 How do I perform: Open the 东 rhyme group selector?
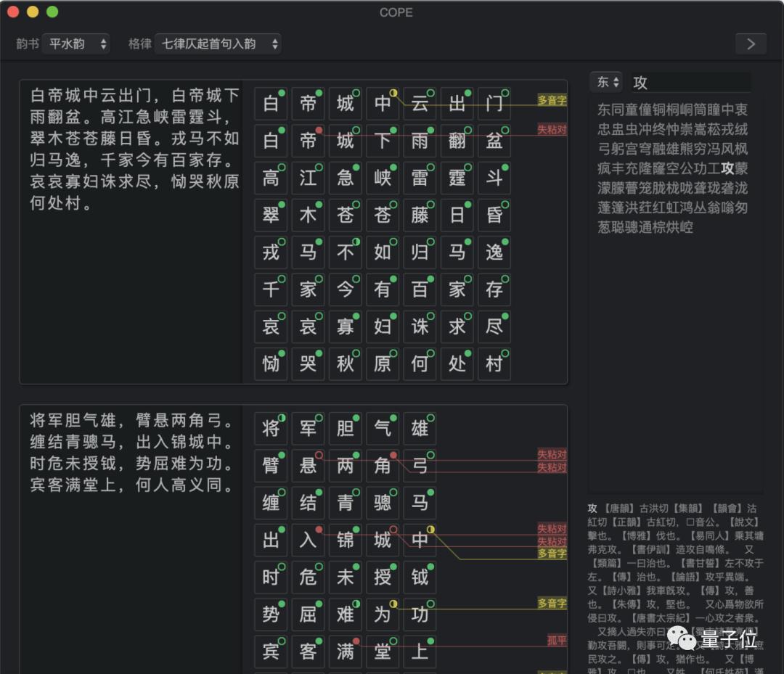pos(607,83)
